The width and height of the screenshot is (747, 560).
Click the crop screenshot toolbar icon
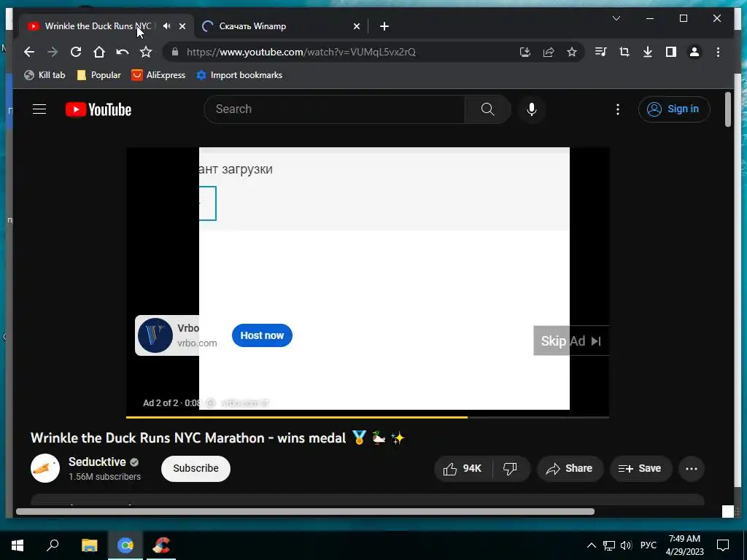click(x=624, y=52)
